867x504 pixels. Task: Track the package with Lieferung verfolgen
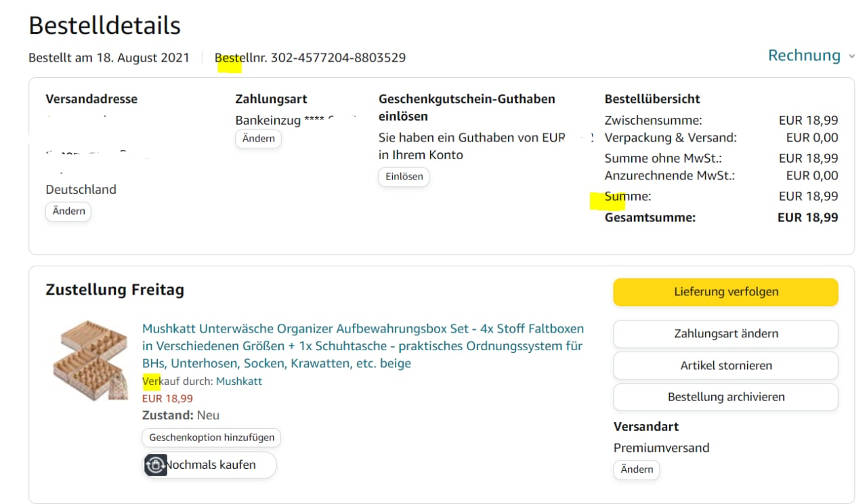pos(725,292)
